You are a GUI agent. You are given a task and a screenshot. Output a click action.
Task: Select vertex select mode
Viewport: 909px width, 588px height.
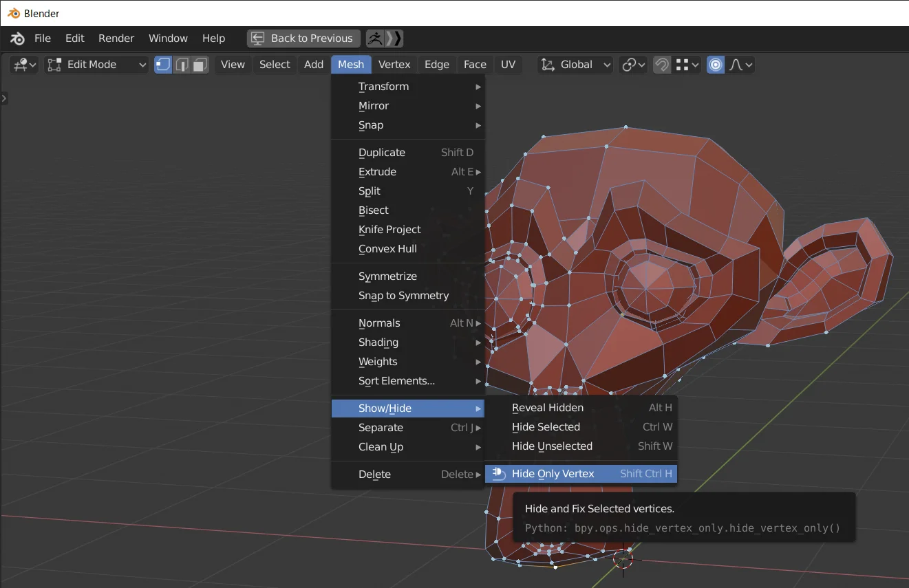162,64
